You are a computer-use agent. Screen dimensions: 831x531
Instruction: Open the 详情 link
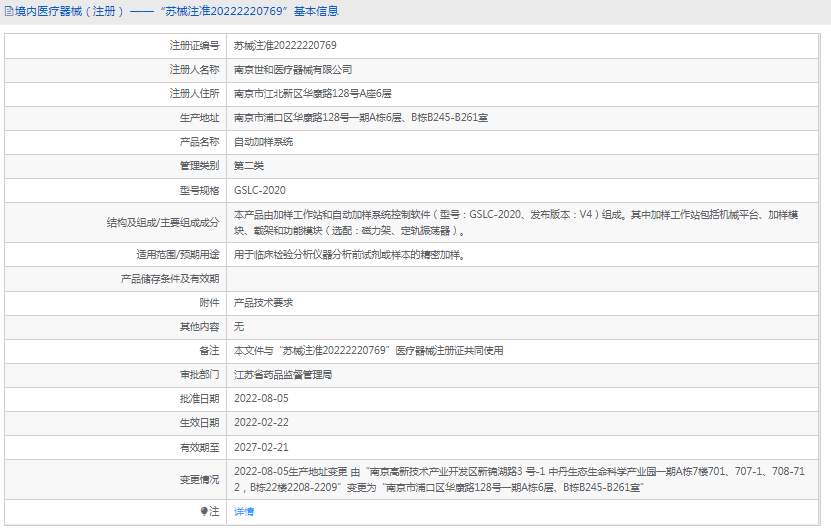click(244, 511)
